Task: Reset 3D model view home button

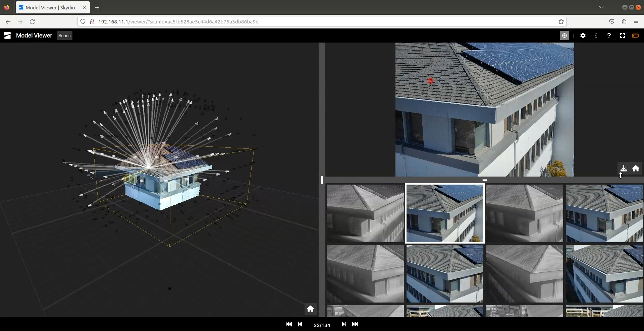Action: (x=311, y=309)
